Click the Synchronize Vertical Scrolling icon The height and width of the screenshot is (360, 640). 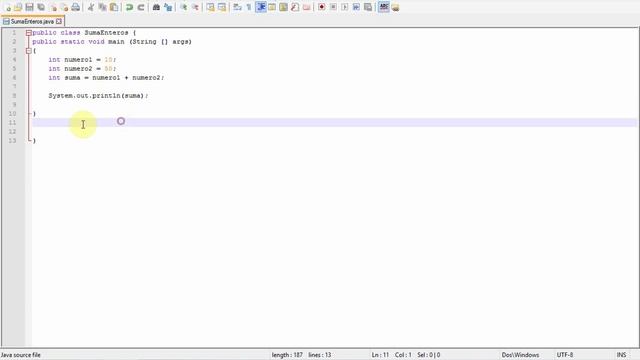click(x=210, y=7)
